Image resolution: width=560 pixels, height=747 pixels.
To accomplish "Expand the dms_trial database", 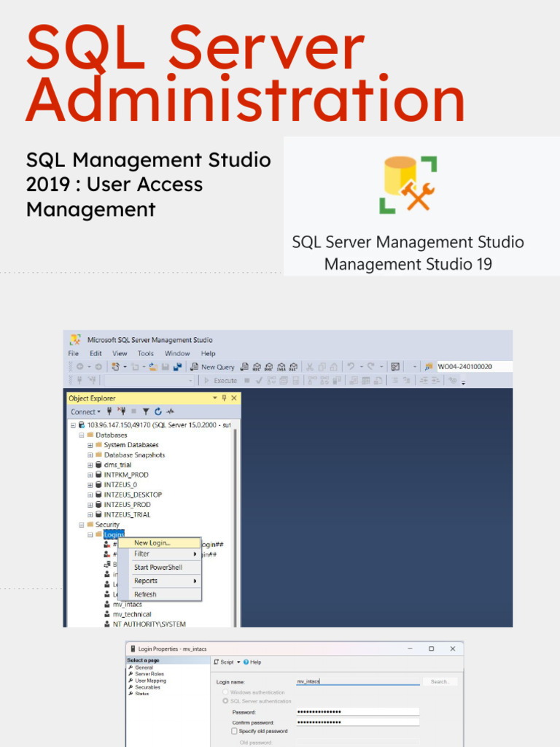I will 90,465.
